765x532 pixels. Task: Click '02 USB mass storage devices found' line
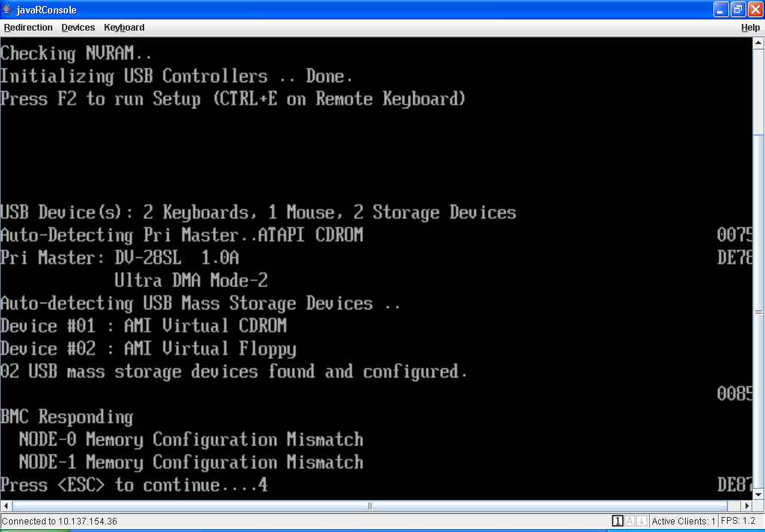tap(234, 371)
